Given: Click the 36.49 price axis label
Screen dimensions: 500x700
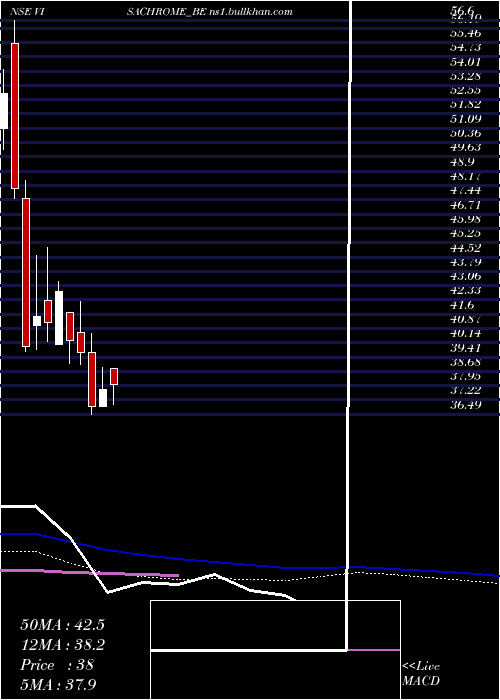Looking at the screenshot, I should [466, 405].
